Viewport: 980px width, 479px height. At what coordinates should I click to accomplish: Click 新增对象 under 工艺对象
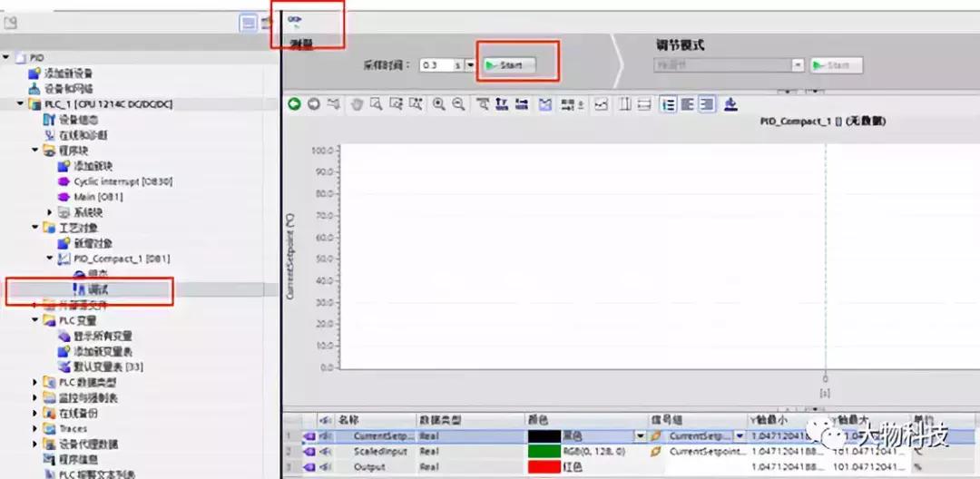pos(85,243)
